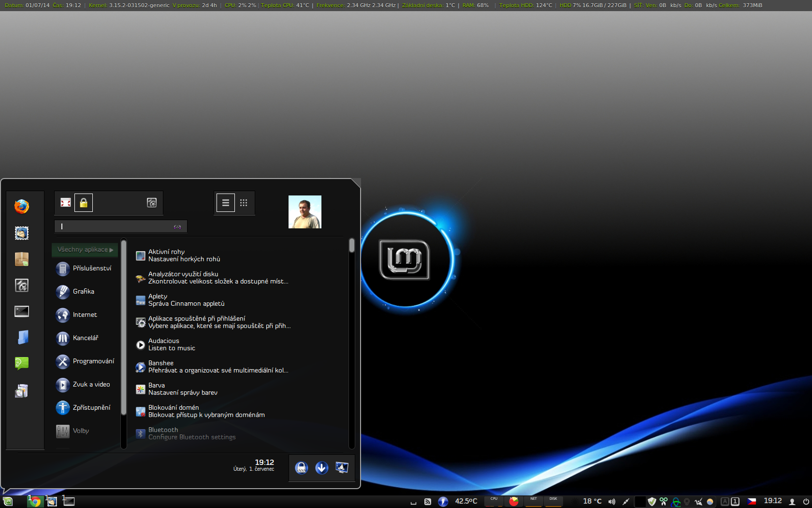Open Software Manager box icon in the sidebar
Screen dimensions: 812x508
pos(22,259)
